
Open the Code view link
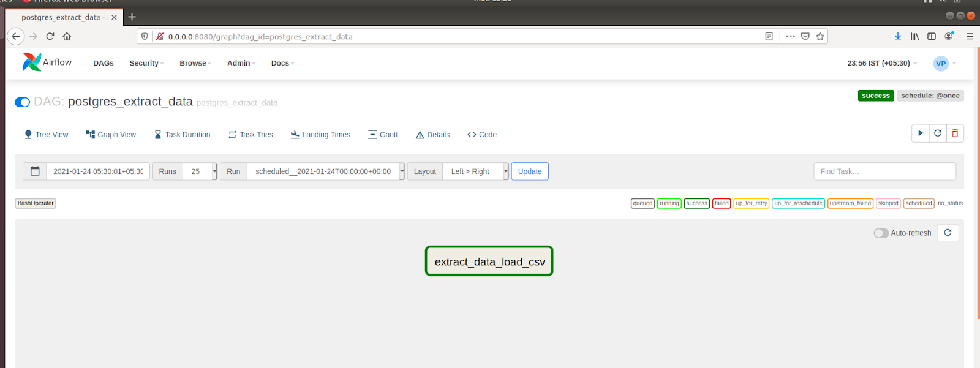coord(482,135)
